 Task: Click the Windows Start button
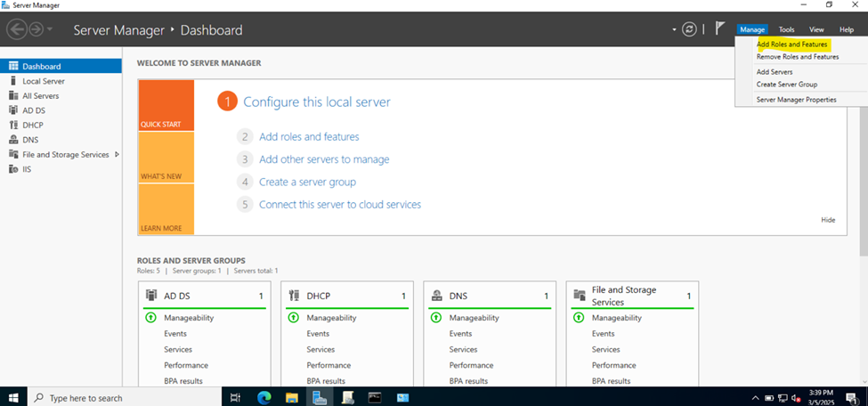pyautogui.click(x=13, y=398)
